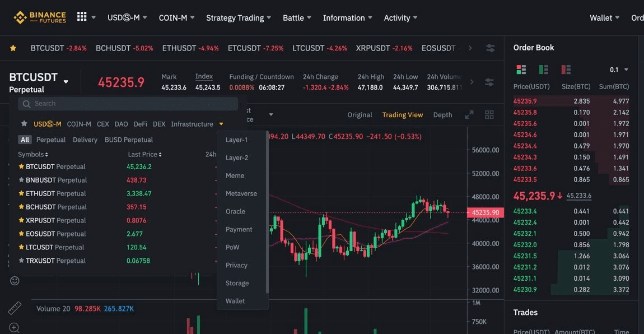Viewport: 644px width, 334px height.
Task: Click the favorites star in ticker bar
Action: click(x=13, y=48)
